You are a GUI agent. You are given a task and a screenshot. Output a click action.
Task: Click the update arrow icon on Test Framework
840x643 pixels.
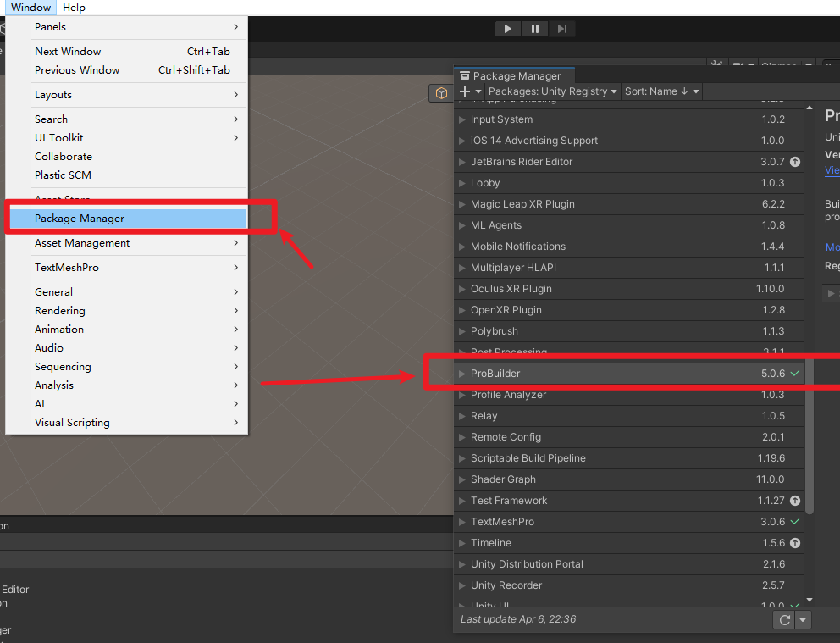pyautogui.click(x=795, y=501)
